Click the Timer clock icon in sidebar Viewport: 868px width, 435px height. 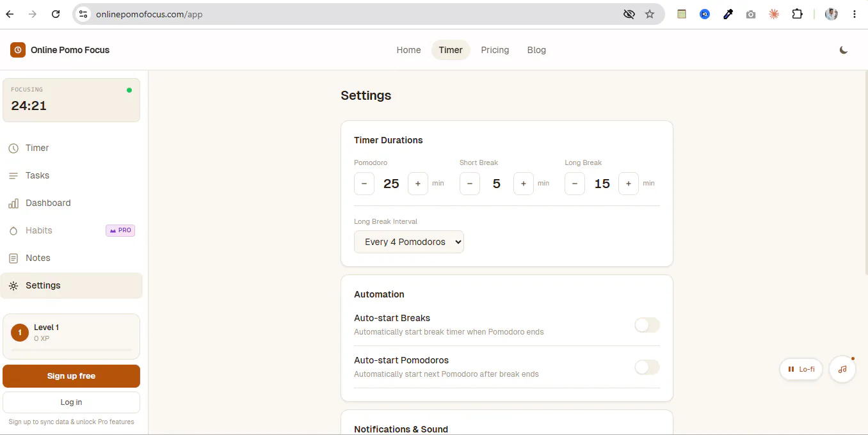click(13, 148)
